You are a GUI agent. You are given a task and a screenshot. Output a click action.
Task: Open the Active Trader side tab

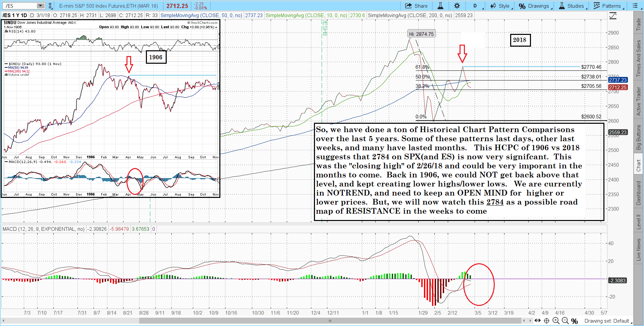pyautogui.click(x=638, y=101)
